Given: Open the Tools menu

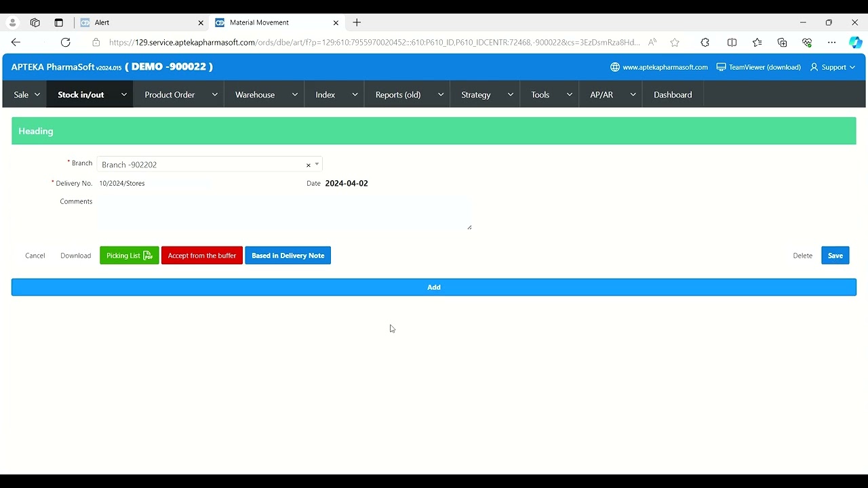Looking at the screenshot, I should pos(540,95).
